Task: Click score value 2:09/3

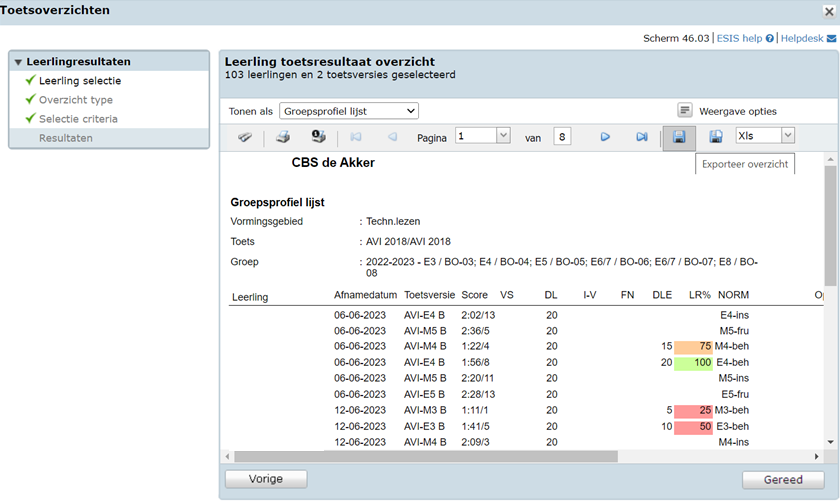Action: click(x=476, y=443)
